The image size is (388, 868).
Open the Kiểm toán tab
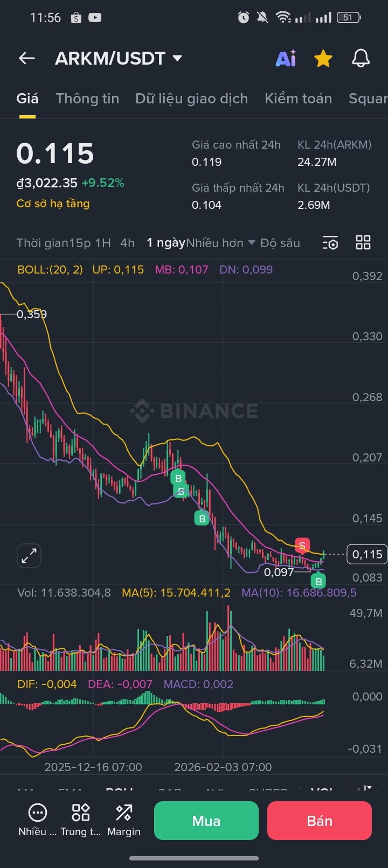pos(298,99)
